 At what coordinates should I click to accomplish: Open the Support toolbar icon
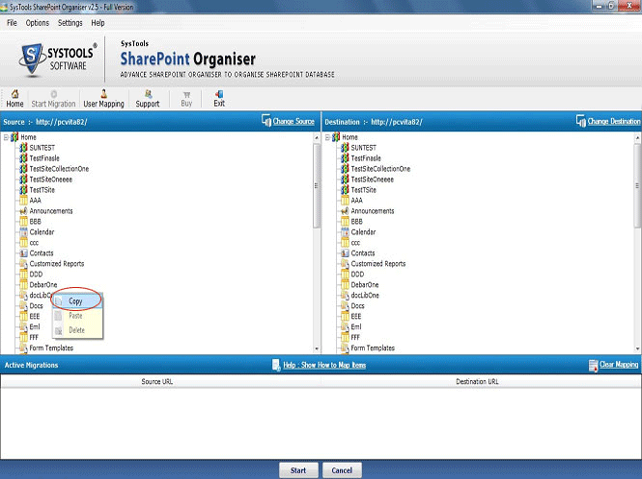click(148, 94)
